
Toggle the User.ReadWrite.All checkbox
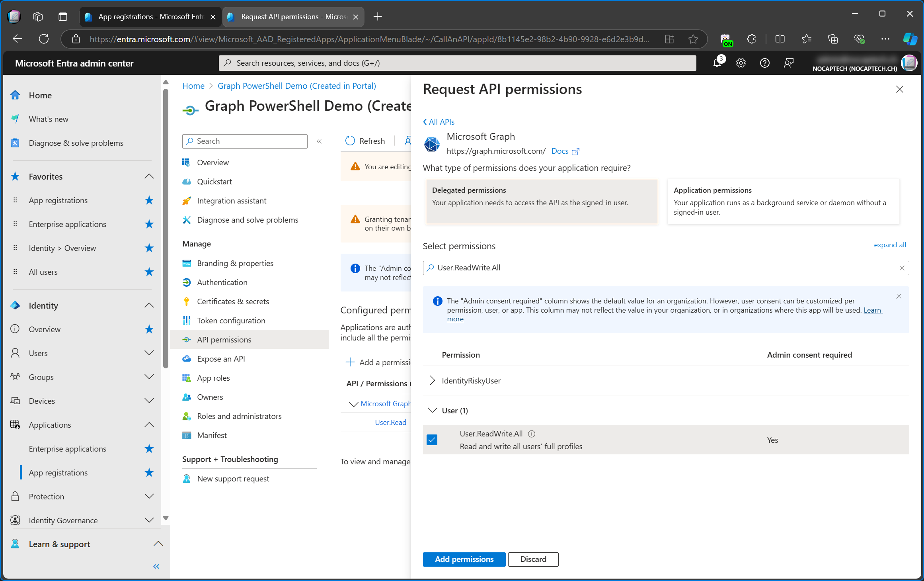432,439
